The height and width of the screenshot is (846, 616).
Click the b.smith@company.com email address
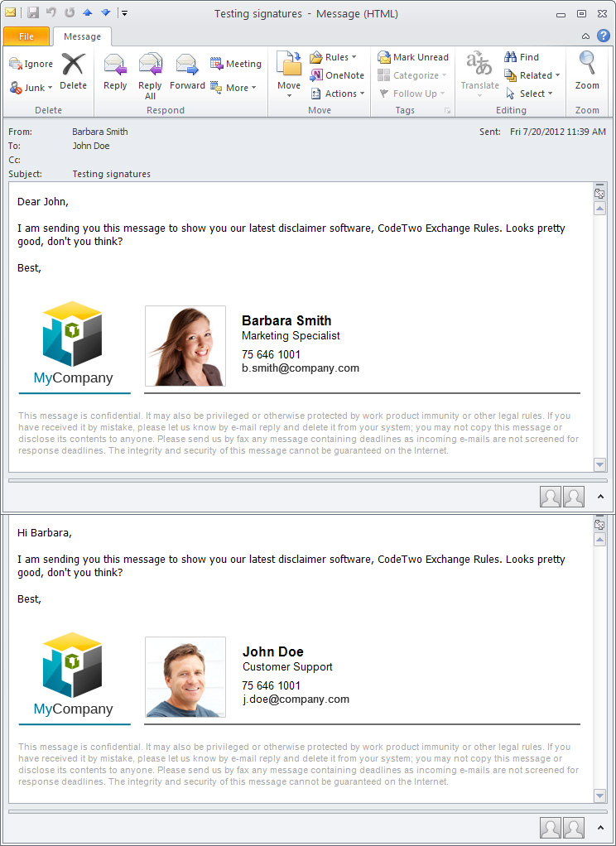(301, 368)
